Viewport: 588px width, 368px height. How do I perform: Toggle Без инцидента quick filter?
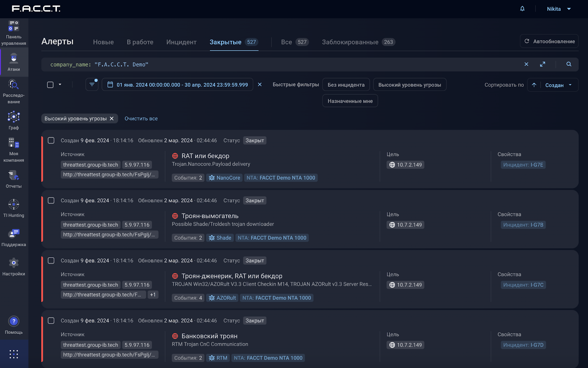coord(346,85)
